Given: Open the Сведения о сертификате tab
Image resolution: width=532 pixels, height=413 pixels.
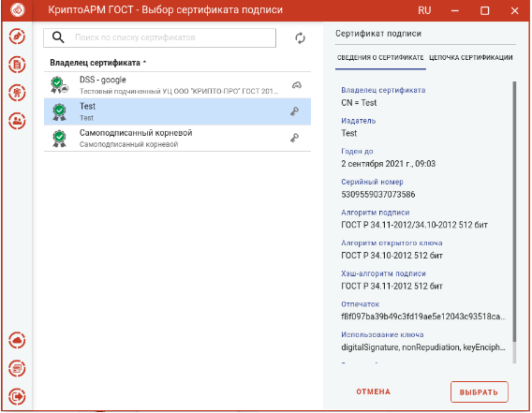Looking at the screenshot, I should click(380, 58).
